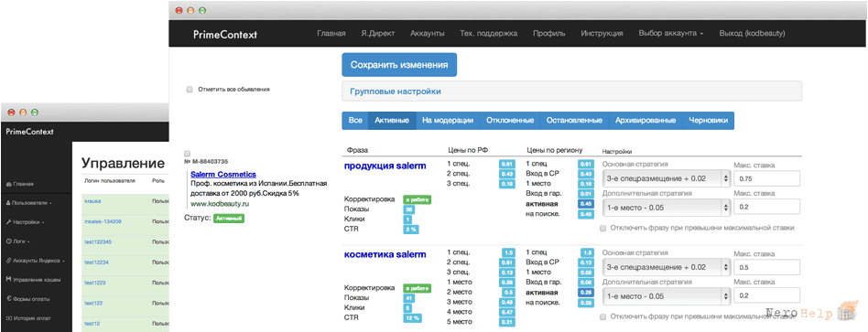Screen dimensions: 868x332
Task: Enable Отключить фразу checkbox for продукция salerm
Action: [604, 228]
